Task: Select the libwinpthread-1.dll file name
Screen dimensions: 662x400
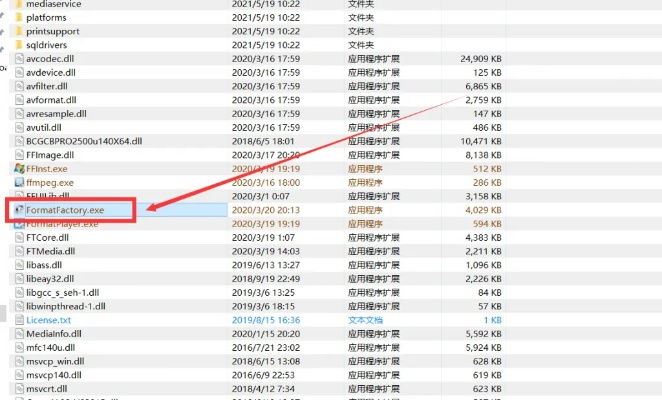Action: point(66,306)
